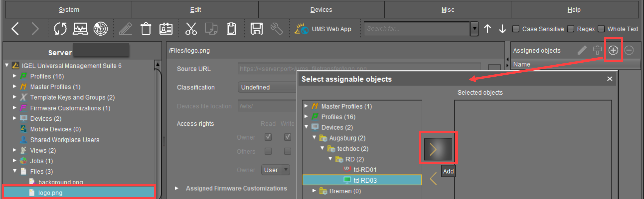Click the add assigned object plus icon
Image resolution: width=644 pixels, height=199 pixels.
coord(613,50)
